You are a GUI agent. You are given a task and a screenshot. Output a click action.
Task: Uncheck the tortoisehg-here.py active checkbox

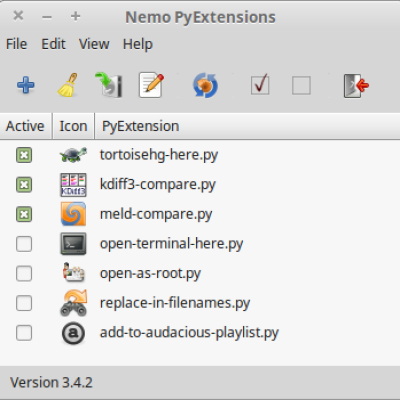tap(24, 155)
